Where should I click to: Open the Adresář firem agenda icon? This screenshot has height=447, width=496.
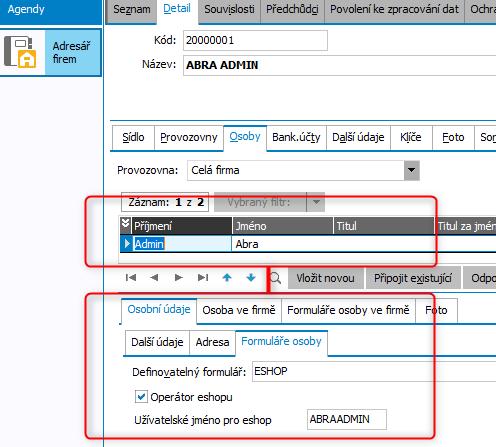21,52
